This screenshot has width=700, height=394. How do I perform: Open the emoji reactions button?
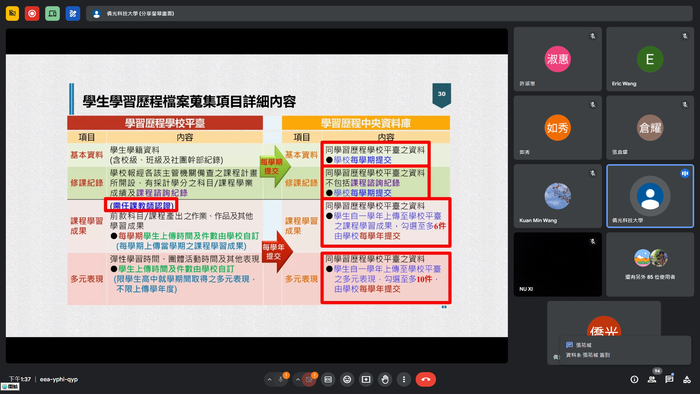click(x=347, y=379)
